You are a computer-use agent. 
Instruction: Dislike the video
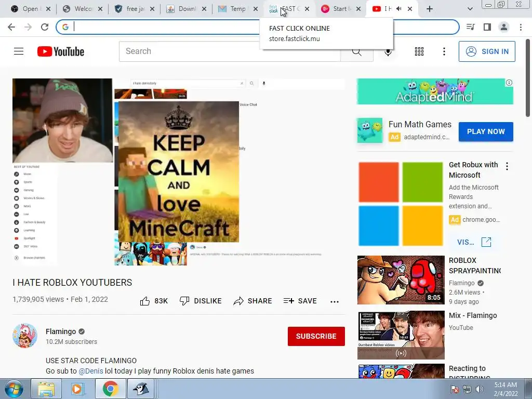201,301
